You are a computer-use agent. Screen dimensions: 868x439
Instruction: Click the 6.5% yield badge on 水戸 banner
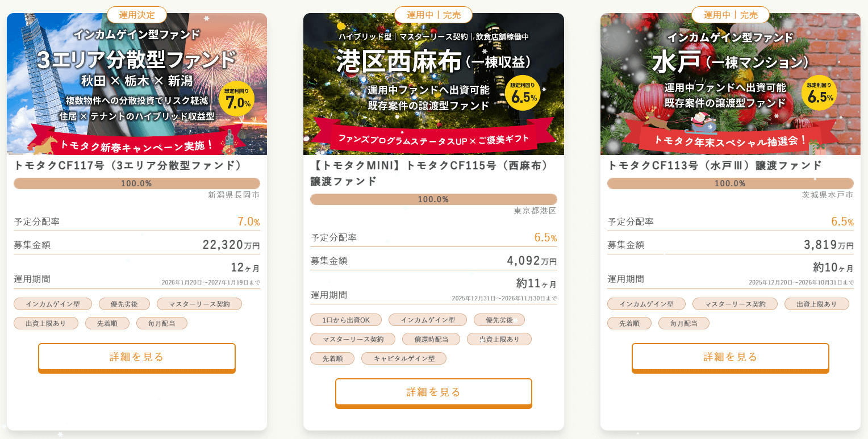pyautogui.click(x=820, y=93)
